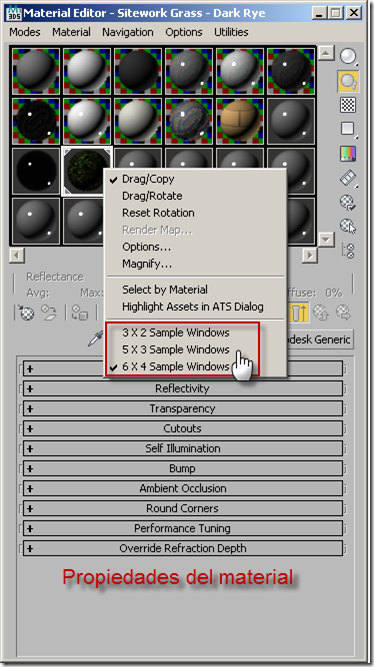Click the Sample UV Tiling icon
Image resolution: width=374 pixels, height=667 pixels.
(x=348, y=129)
